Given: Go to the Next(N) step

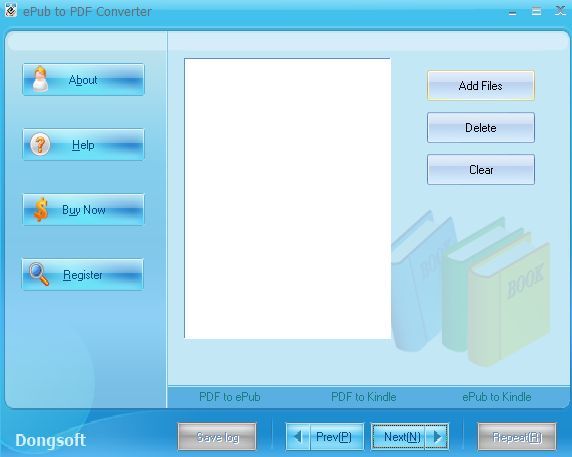Looking at the screenshot, I should [x=410, y=437].
